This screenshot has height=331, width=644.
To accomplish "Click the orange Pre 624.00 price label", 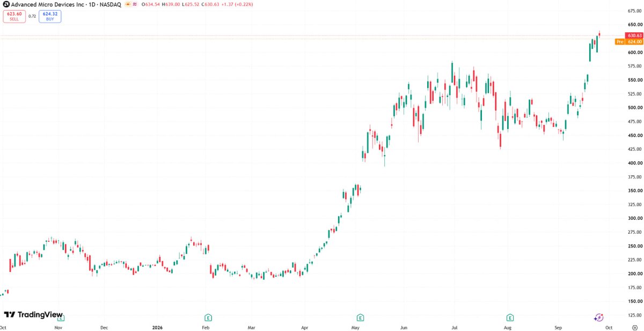I will (629, 41).
